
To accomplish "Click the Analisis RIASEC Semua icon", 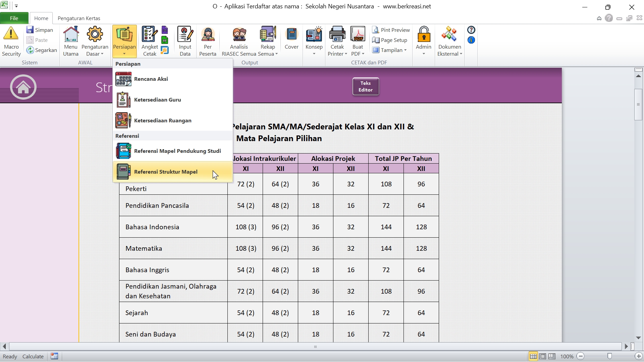I will [239, 34].
